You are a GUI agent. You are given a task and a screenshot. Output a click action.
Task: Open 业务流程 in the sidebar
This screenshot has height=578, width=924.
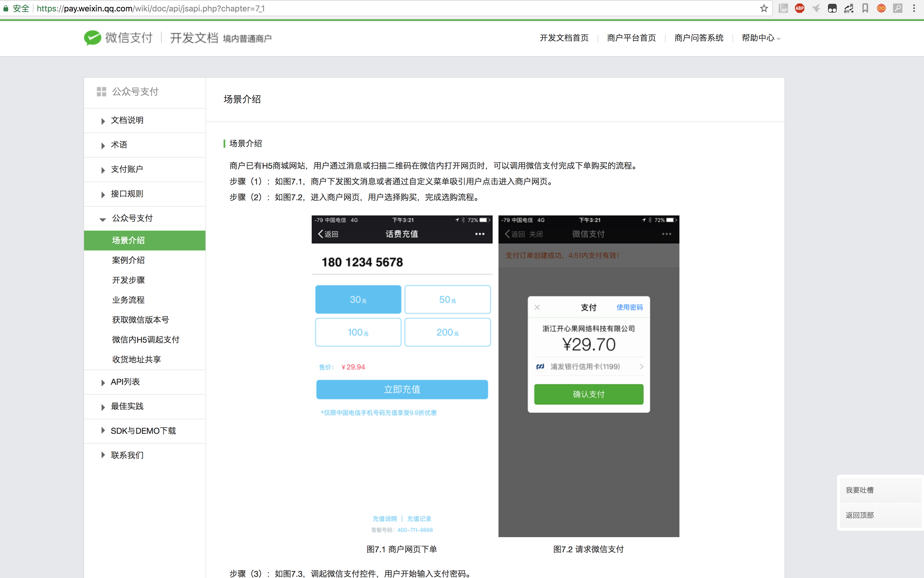coord(128,300)
